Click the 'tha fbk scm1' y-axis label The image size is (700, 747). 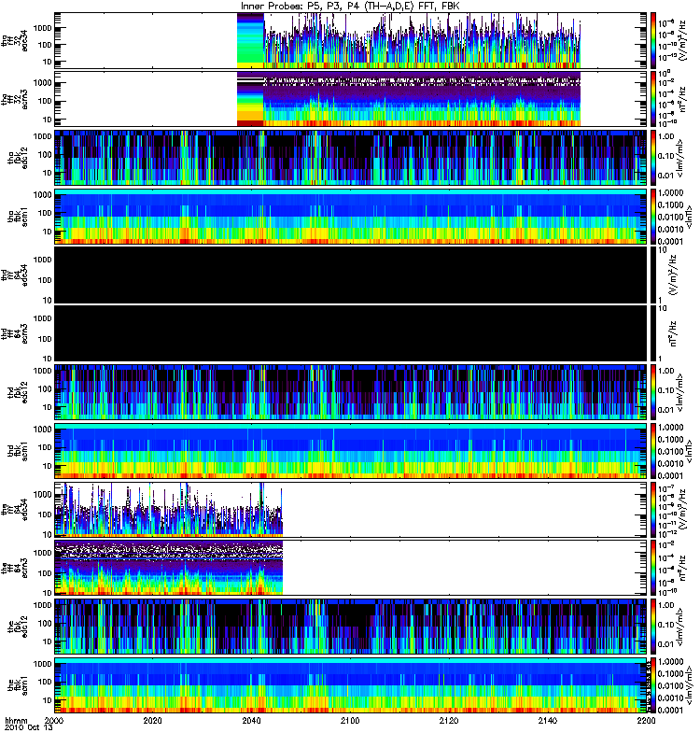coord(18,217)
